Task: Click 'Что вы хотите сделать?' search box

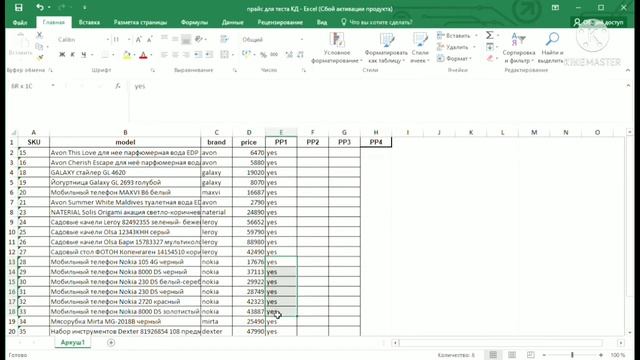Action: (376, 22)
